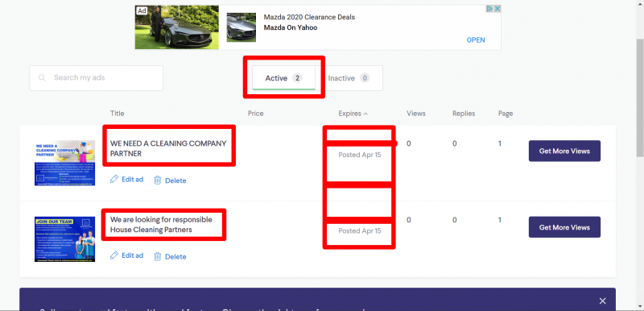Open the WE NEED A CLEANING COMPANY PARTNER thumbnail
The width and height of the screenshot is (644, 311).
[65, 163]
